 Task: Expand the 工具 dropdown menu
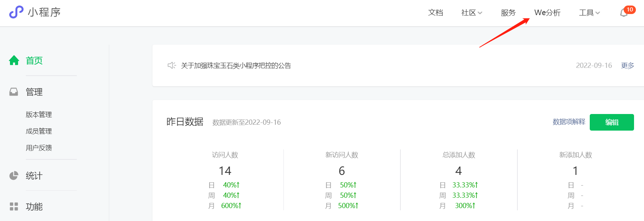click(x=589, y=13)
